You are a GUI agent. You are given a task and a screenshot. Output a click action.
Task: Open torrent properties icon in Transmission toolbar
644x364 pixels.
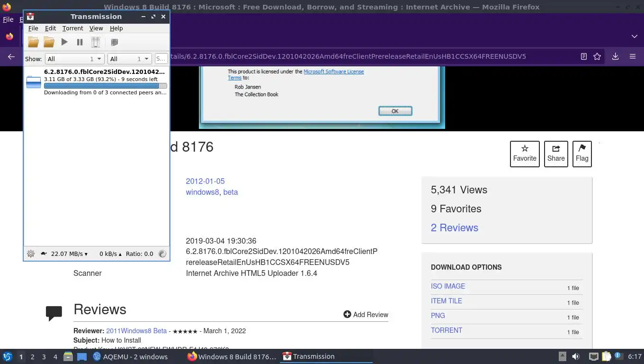pyautogui.click(x=114, y=42)
